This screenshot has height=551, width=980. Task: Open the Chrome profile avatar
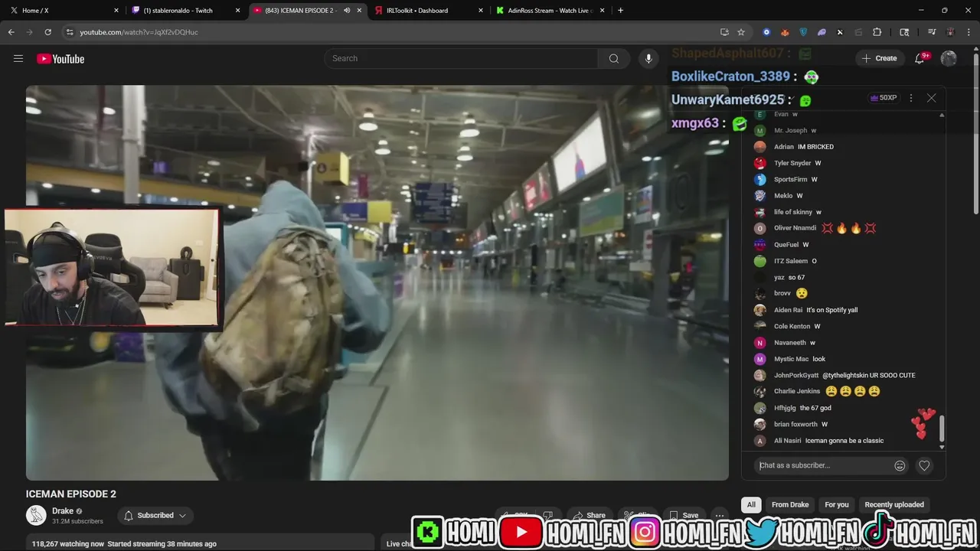tap(950, 32)
